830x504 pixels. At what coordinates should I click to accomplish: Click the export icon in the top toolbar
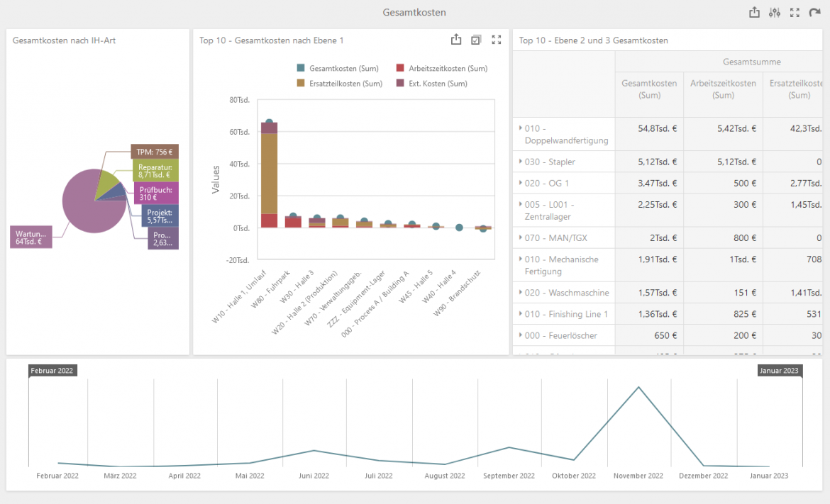click(x=754, y=12)
